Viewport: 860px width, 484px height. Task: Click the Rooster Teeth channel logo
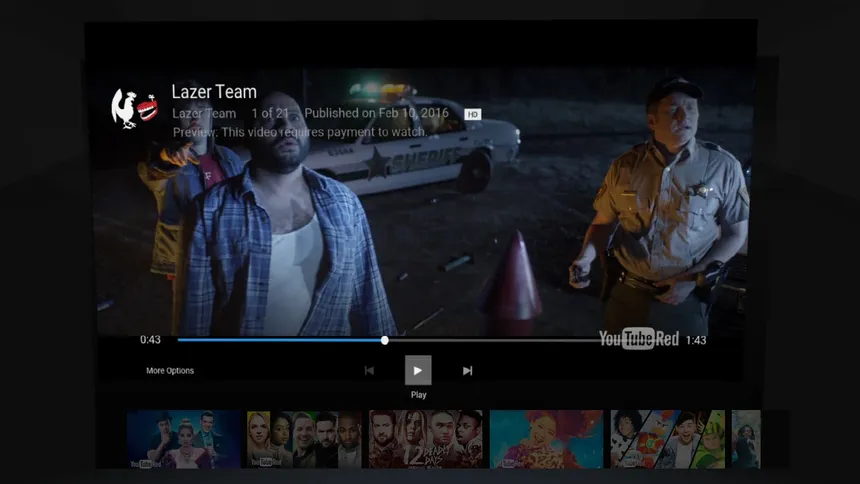[134, 109]
